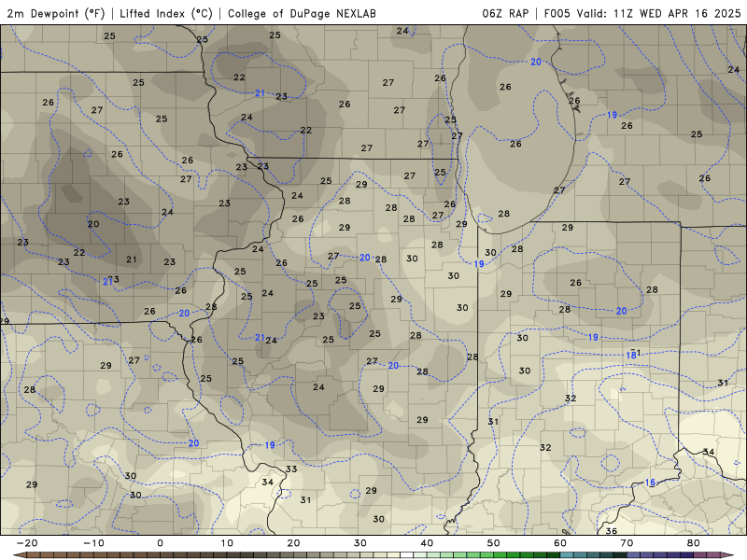Click the black dewpoint value 33 on the map
Viewport: 747px width, 560px height.
tap(291, 469)
